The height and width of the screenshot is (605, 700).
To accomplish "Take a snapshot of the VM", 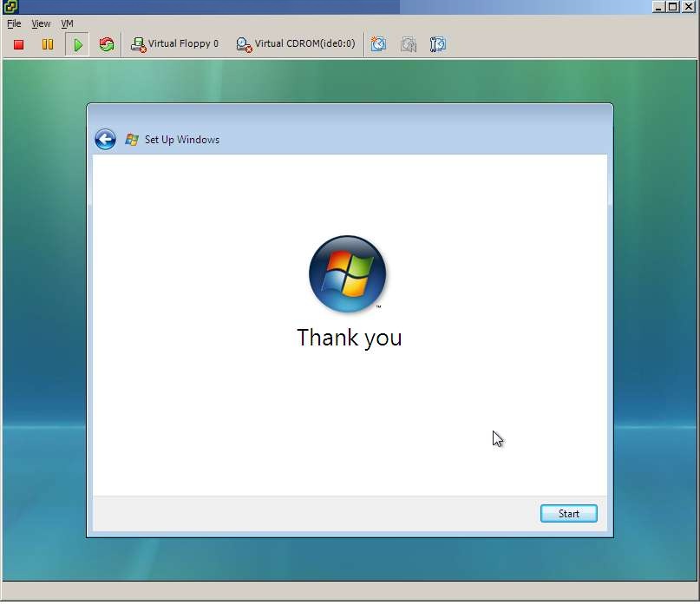I will [378, 44].
